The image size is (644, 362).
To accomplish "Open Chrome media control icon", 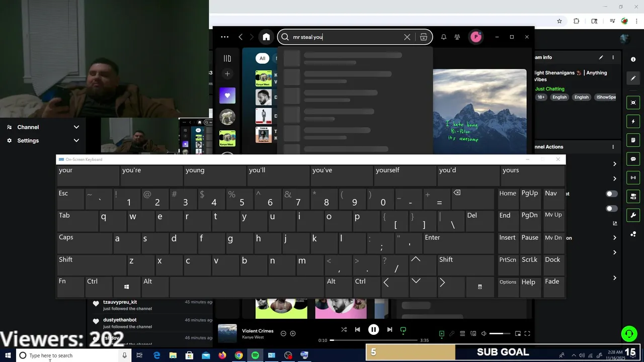I will click(x=612, y=21).
